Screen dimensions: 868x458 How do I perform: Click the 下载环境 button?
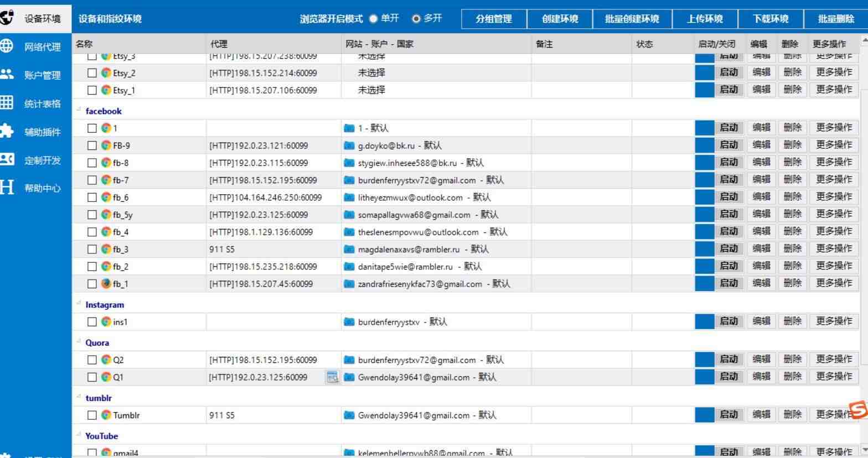(x=771, y=19)
